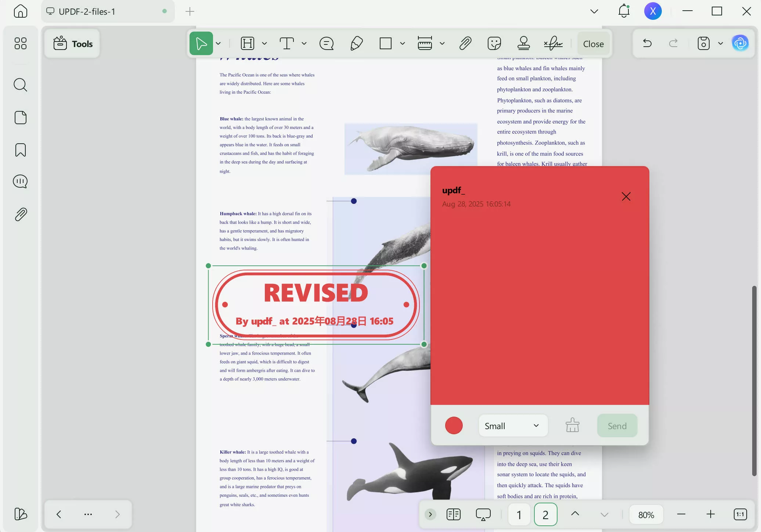Select the Text comment tool
The height and width of the screenshot is (532, 761).
coord(286,43)
